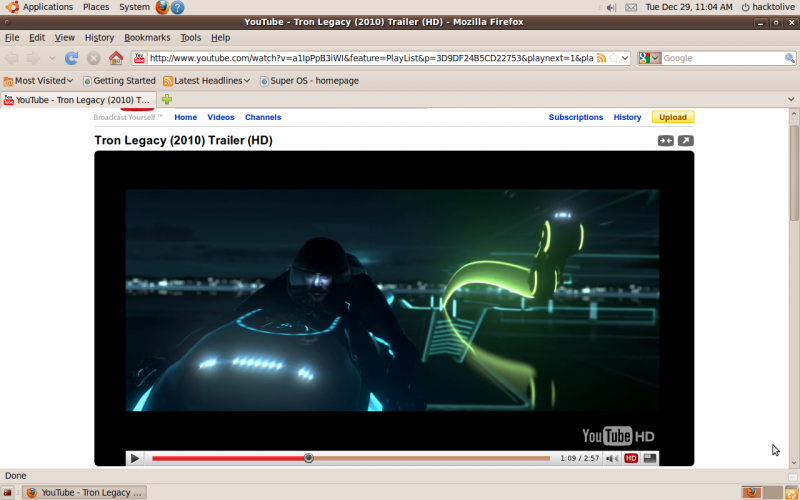
Task: Click the scrollbar down arrow
Action: [x=794, y=463]
